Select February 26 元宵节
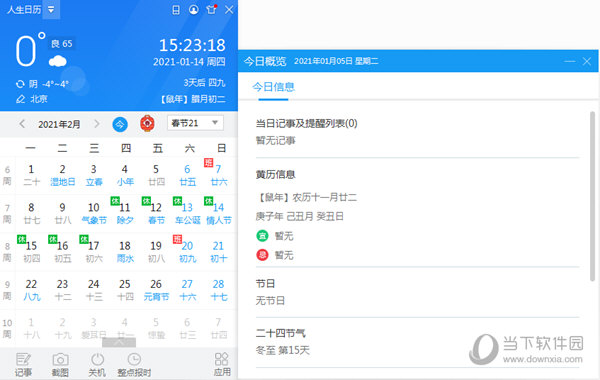 156,290
